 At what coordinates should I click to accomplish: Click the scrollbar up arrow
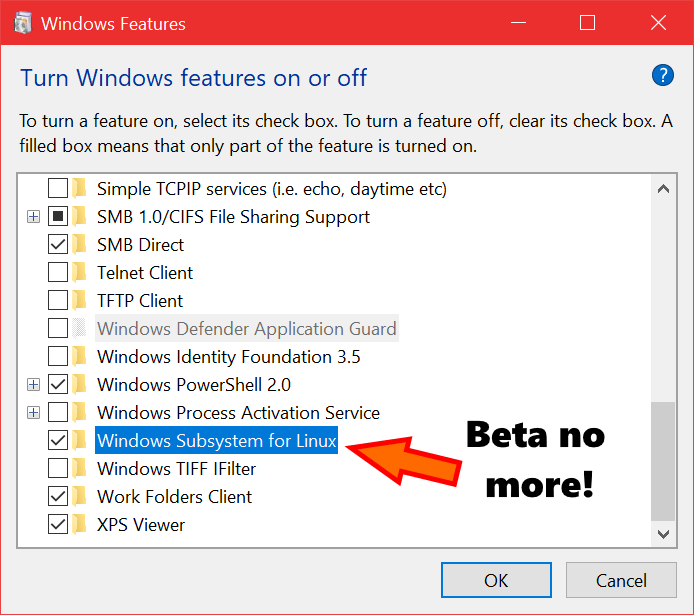663,189
